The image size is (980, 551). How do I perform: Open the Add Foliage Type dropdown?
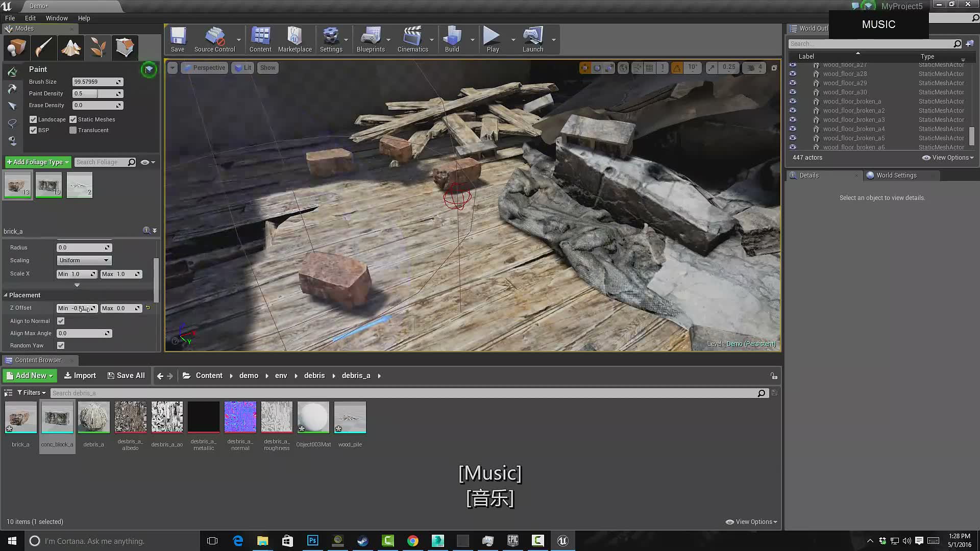click(38, 162)
